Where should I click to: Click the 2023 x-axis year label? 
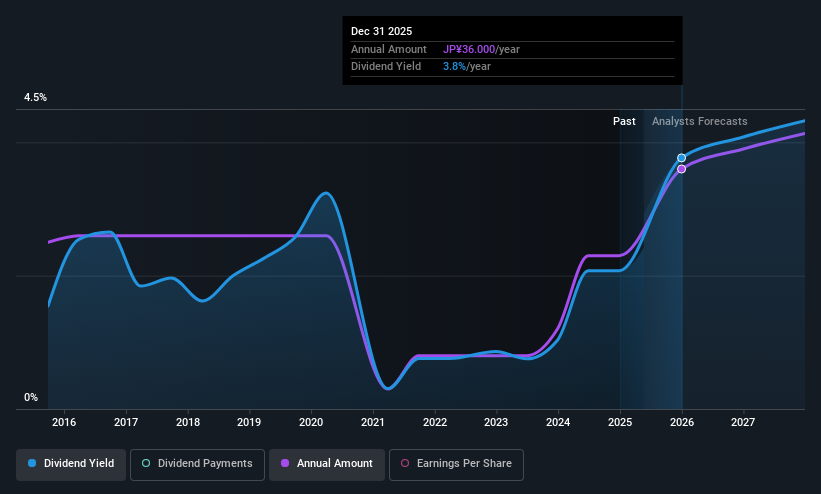pyautogui.click(x=496, y=422)
